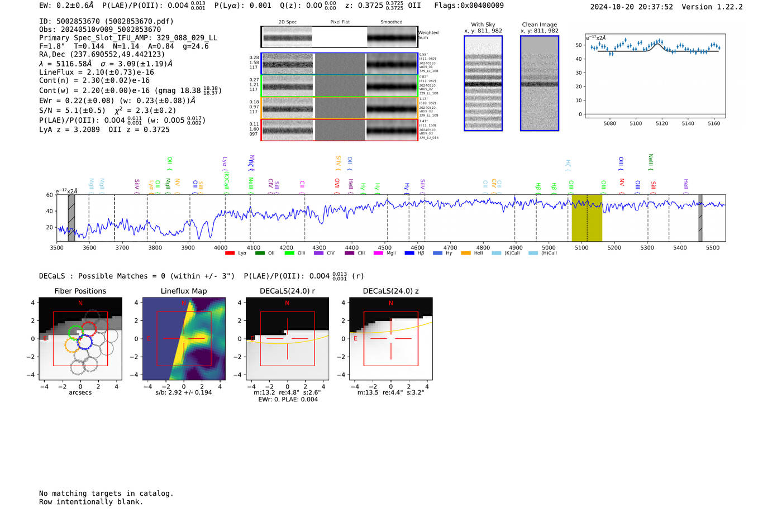Click the hatched gray band near 3550

(x=71, y=218)
